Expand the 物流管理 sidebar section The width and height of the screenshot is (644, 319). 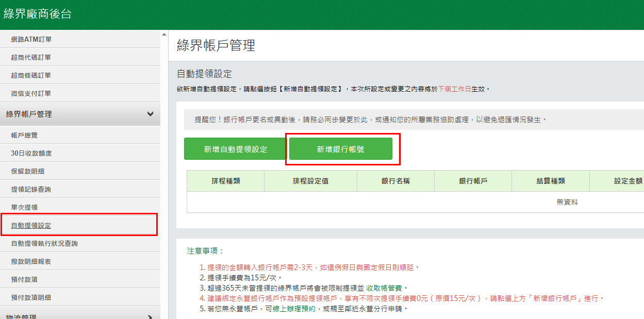pyautogui.click(x=80, y=316)
